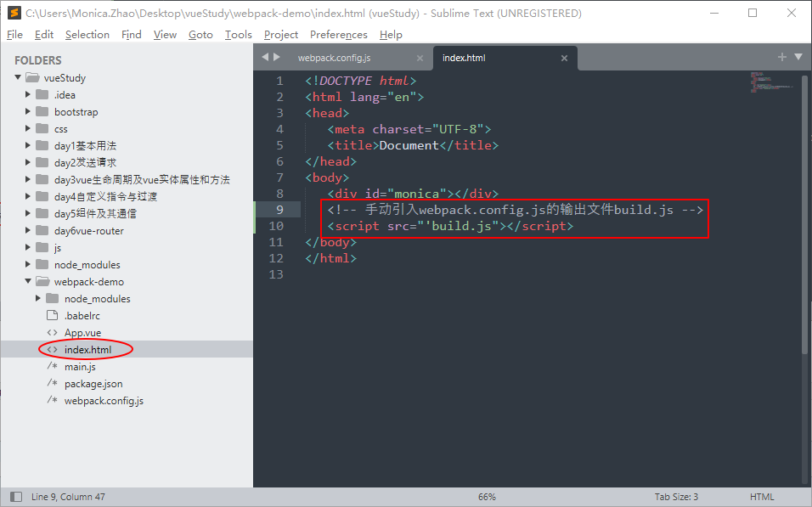Image resolution: width=812 pixels, height=507 pixels.
Task: Close the index.html tab
Action: (x=565, y=58)
